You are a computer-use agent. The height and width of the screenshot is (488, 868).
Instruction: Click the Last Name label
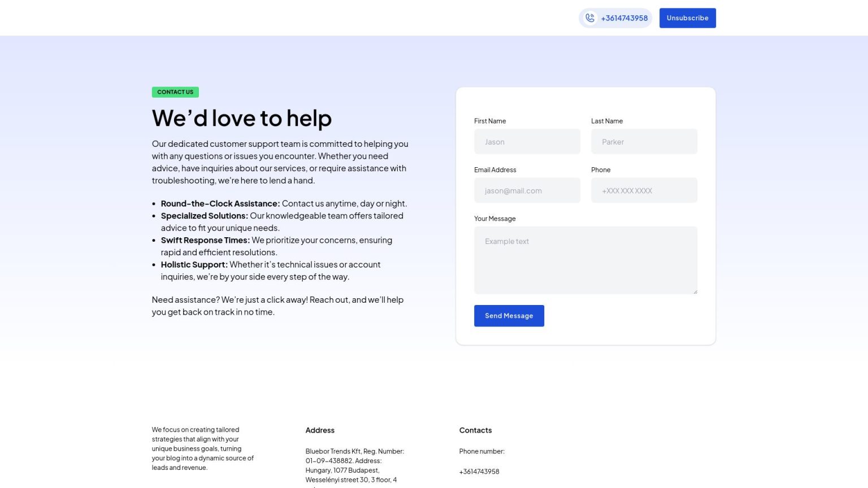(607, 121)
